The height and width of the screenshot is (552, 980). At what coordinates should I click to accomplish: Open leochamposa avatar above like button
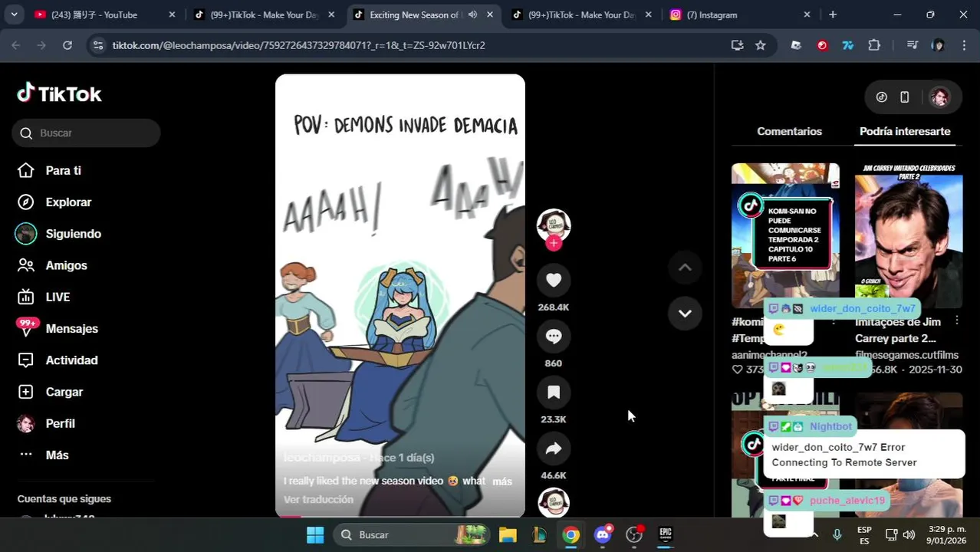point(554,225)
